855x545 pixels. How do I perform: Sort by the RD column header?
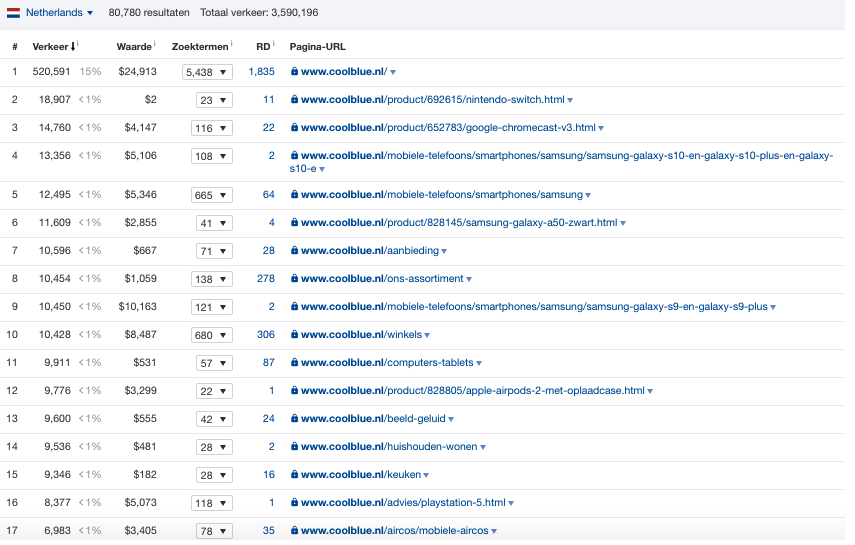(263, 47)
